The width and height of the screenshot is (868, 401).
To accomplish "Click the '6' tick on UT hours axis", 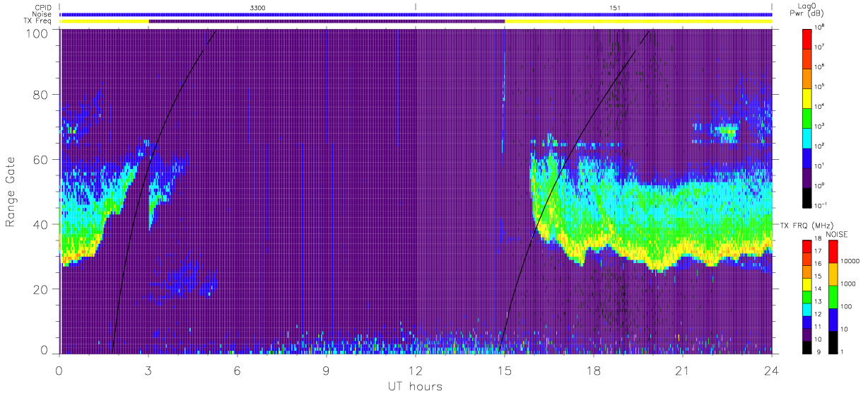I will [x=237, y=371].
